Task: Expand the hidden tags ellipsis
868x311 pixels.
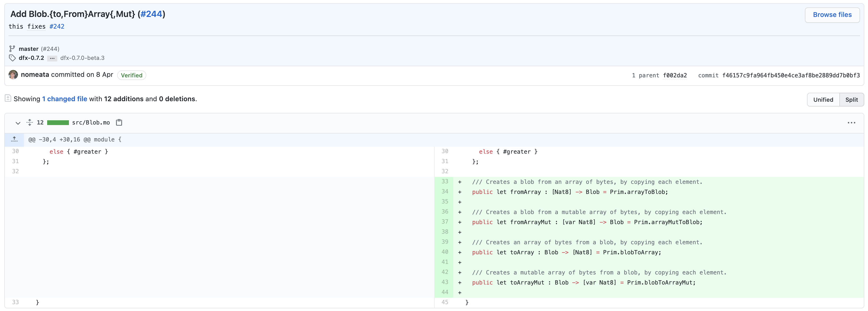Action: tap(52, 58)
